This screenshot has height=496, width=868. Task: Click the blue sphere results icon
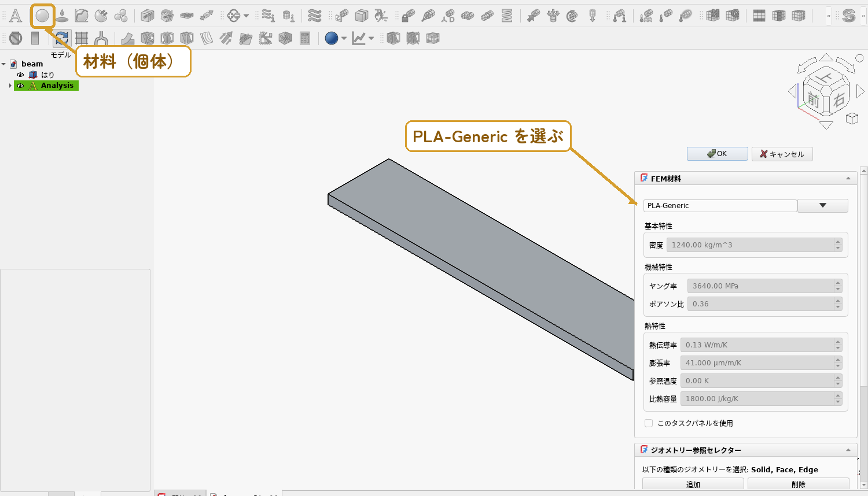332,38
